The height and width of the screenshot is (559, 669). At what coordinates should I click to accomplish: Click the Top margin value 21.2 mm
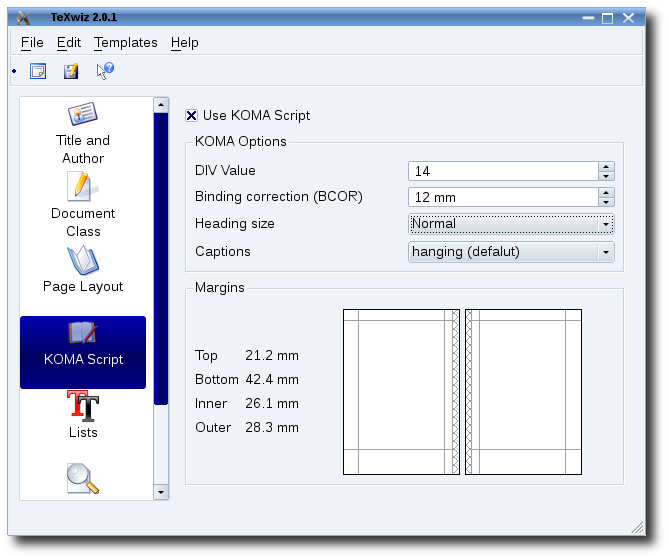(x=272, y=355)
